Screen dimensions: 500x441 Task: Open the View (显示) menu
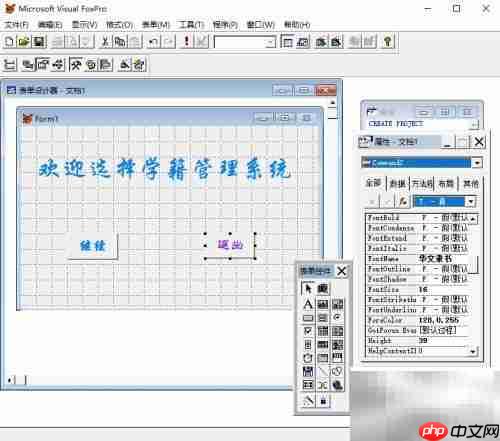coord(84,25)
